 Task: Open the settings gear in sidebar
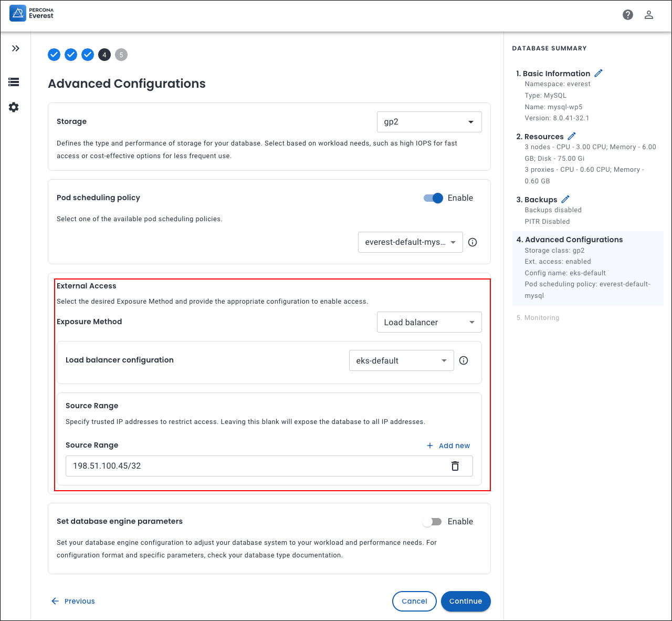14,107
